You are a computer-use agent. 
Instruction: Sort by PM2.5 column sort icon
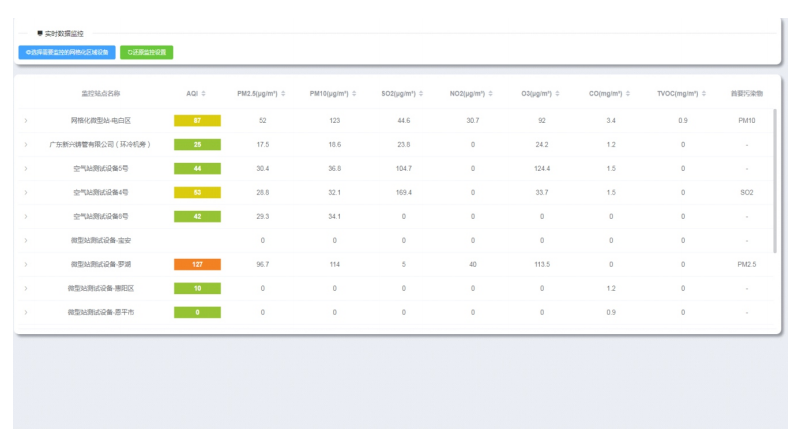coord(283,94)
